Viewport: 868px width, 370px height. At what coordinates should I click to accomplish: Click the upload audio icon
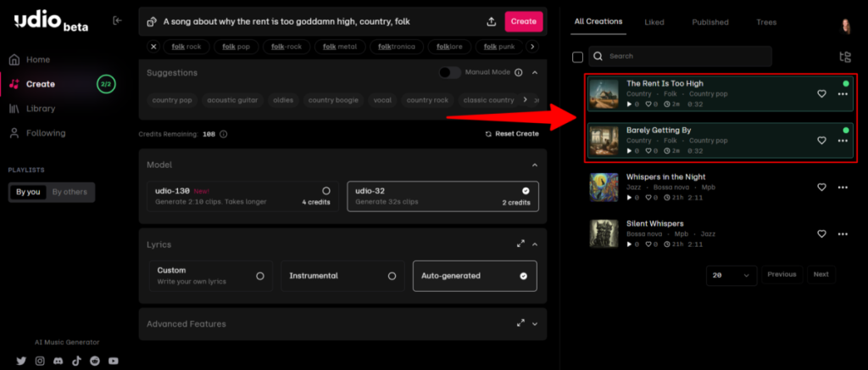(491, 21)
